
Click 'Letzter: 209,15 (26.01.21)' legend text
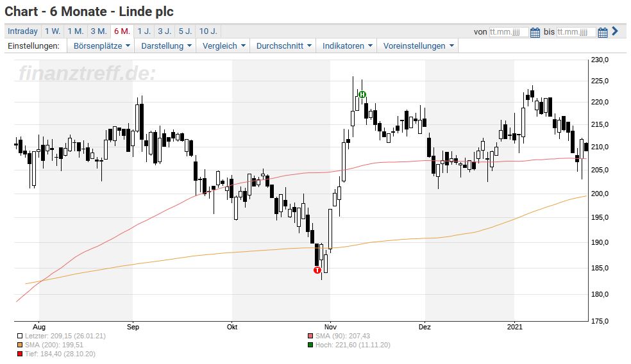pos(65,336)
